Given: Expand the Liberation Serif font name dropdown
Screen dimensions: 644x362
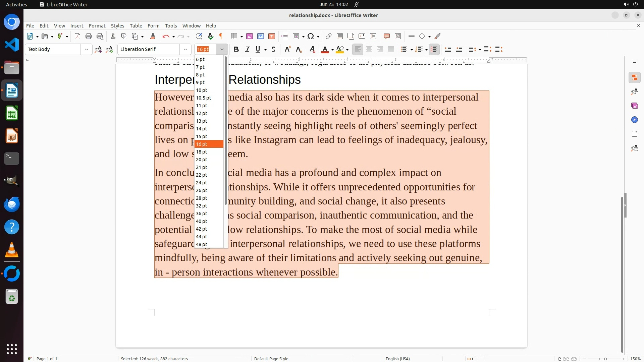Looking at the screenshot, I should pyautogui.click(x=185, y=49).
